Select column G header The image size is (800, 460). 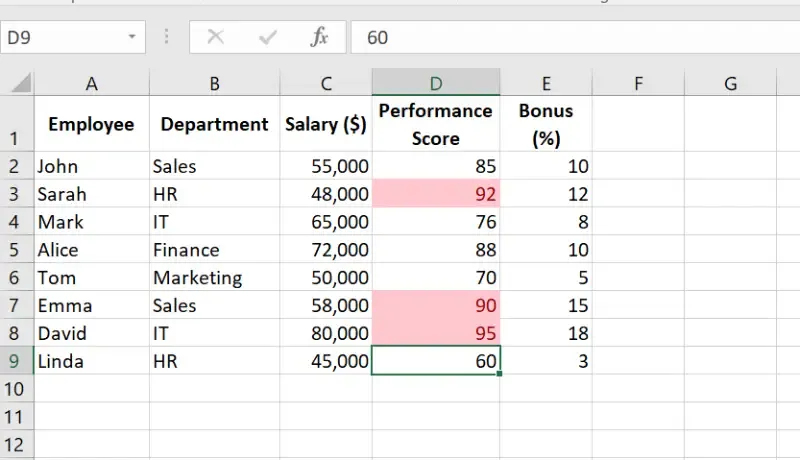[730, 84]
